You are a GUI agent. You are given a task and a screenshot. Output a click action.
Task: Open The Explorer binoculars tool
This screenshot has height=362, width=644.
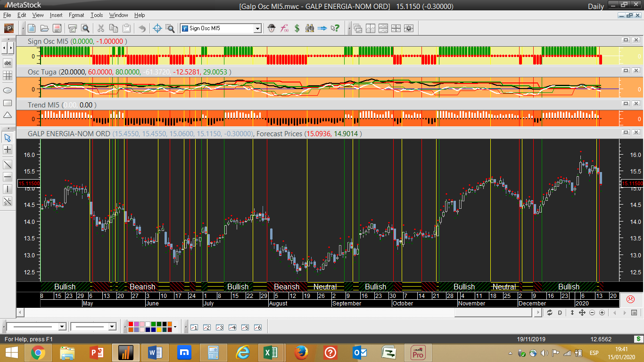click(309, 28)
